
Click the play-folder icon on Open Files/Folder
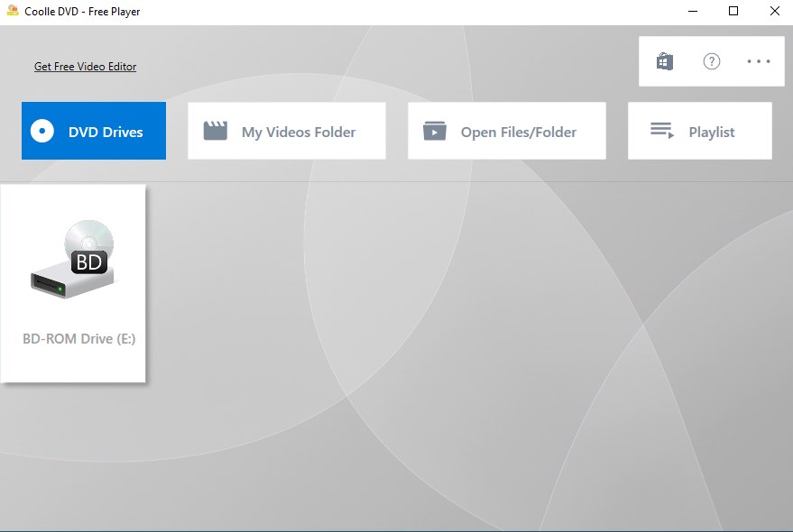click(x=435, y=130)
